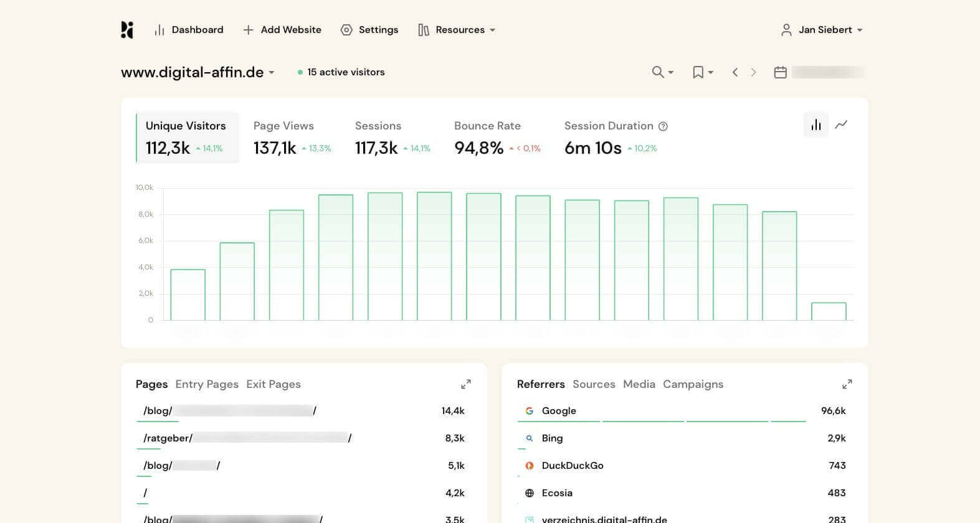
Task: Click the homepage / row with 4,2k
Action: click(303, 493)
